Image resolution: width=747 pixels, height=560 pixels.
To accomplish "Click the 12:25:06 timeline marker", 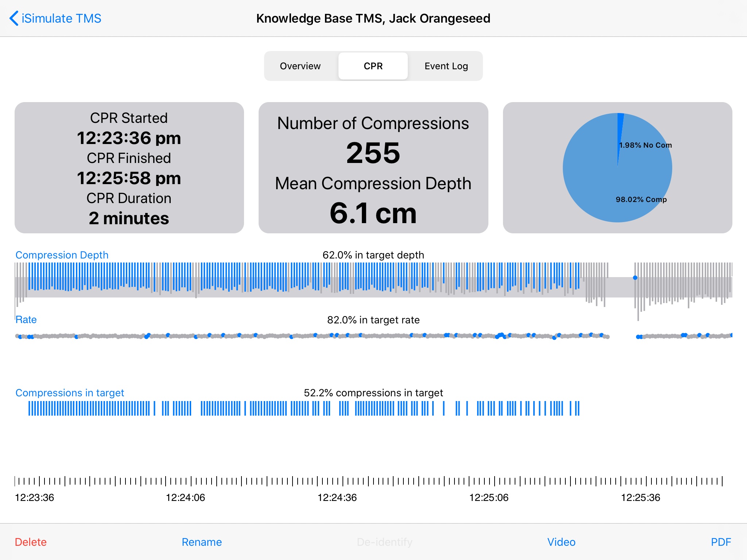I will (489, 497).
